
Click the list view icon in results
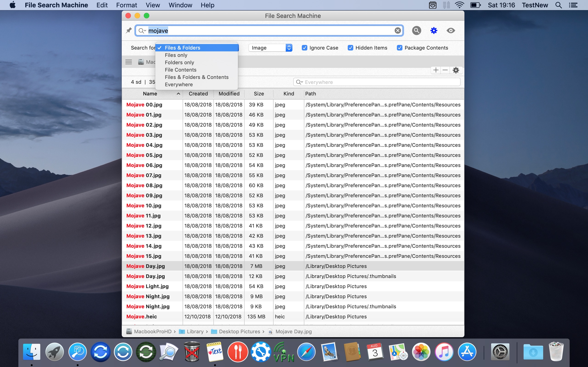(129, 62)
